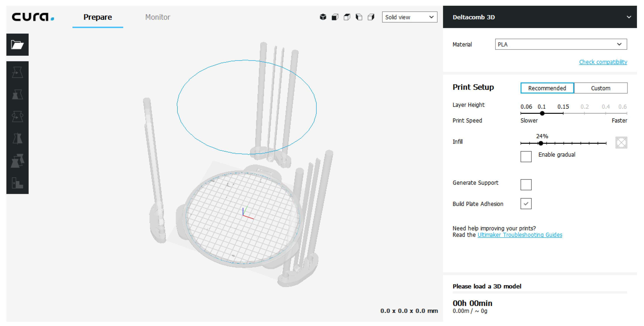The image size is (644, 326).
Task: Click the 3D isometric view cube icon
Action: [323, 17]
